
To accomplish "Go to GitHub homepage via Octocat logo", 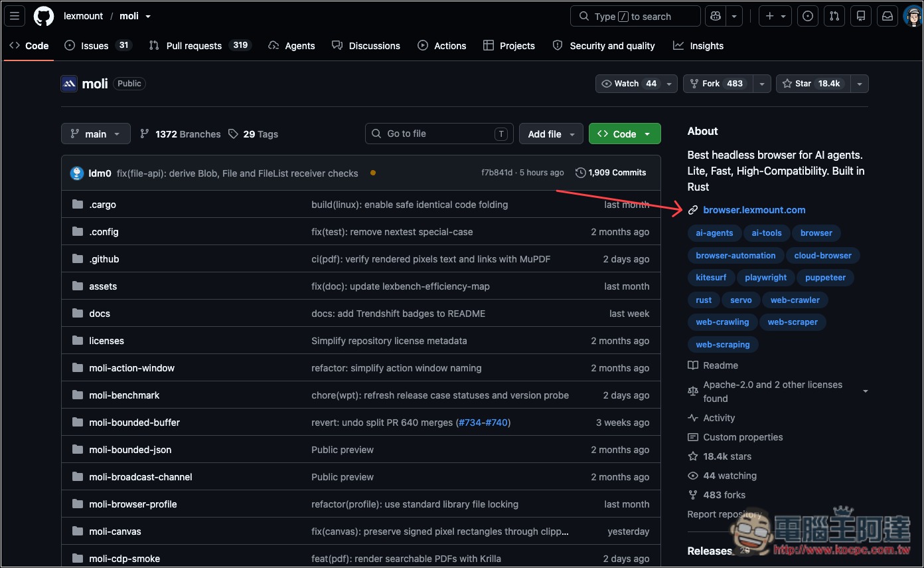I will coord(44,16).
